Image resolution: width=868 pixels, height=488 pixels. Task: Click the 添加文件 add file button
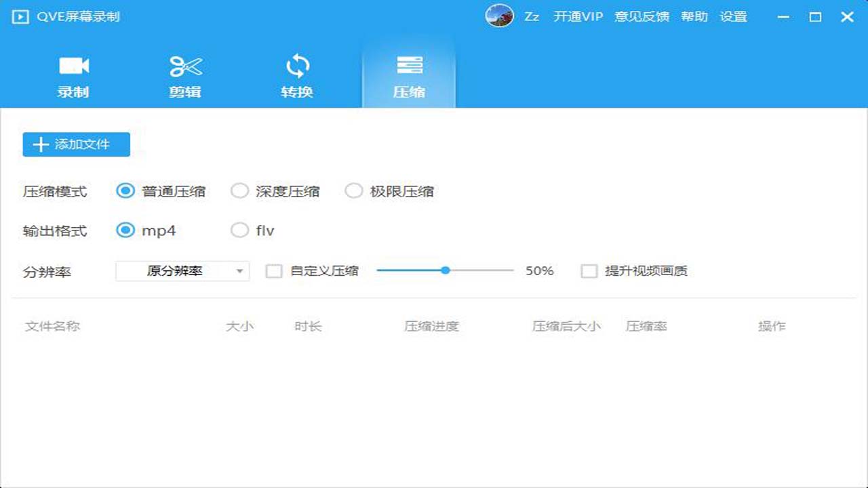click(x=75, y=144)
